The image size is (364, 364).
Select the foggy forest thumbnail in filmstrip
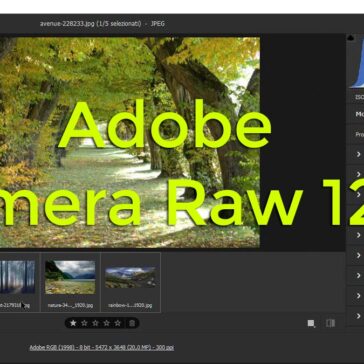pyautogui.click(x=17, y=277)
